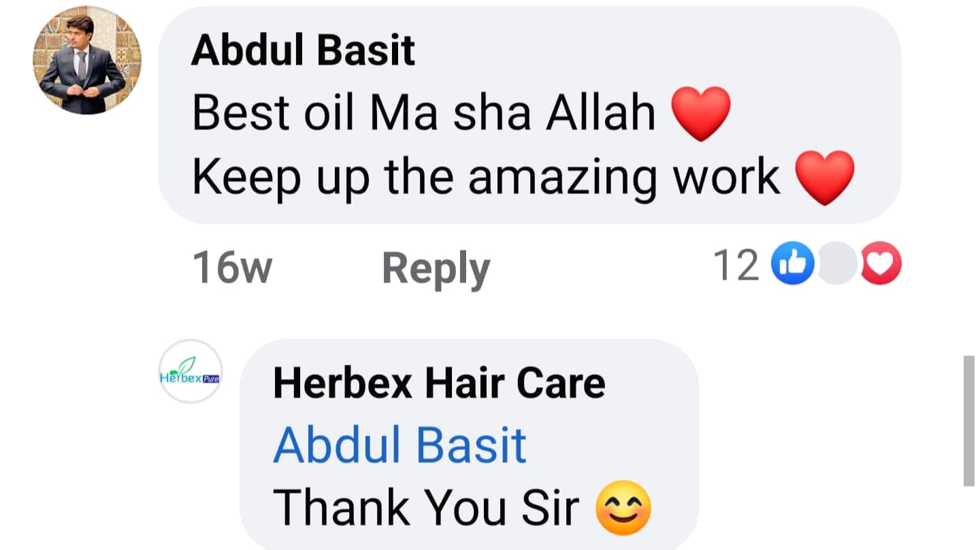Image resolution: width=980 pixels, height=550 pixels.
Task: Click the 'Thank You Sir' reply text
Action: [426, 508]
